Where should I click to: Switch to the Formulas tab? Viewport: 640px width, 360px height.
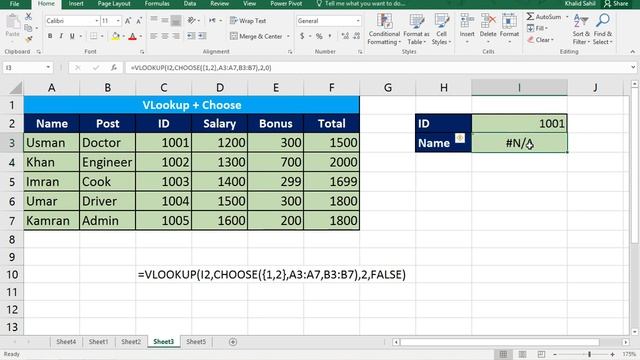[157, 4]
